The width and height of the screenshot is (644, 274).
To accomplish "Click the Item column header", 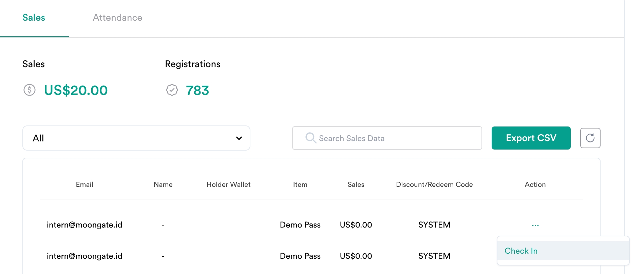I will [300, 184].
